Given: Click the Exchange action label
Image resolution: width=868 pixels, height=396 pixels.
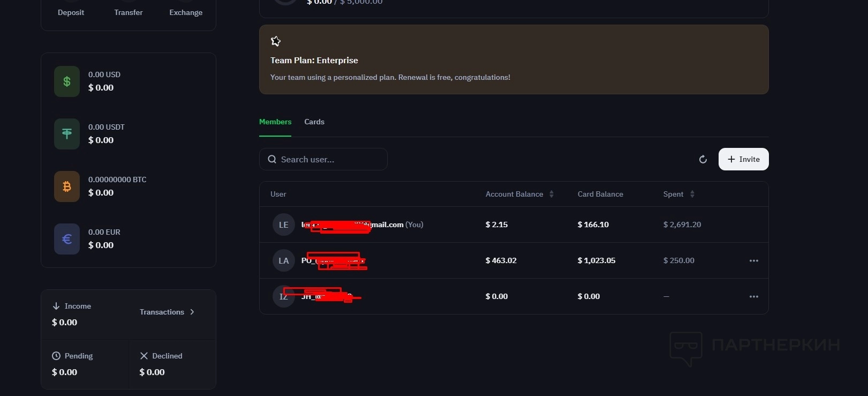Looking at the screenshot, I should pos(186,12).
